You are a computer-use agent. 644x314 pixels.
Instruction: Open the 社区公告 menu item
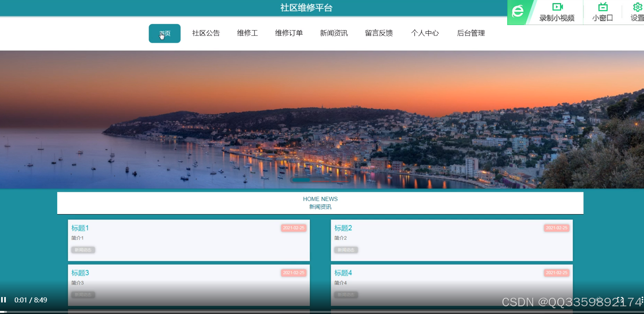point(206,33)
